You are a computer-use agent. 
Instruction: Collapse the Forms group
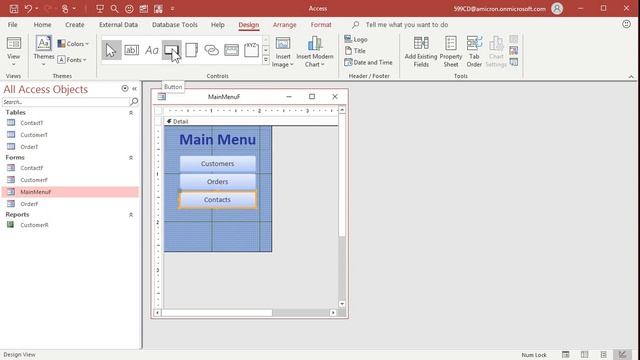[x=131, y=158]
